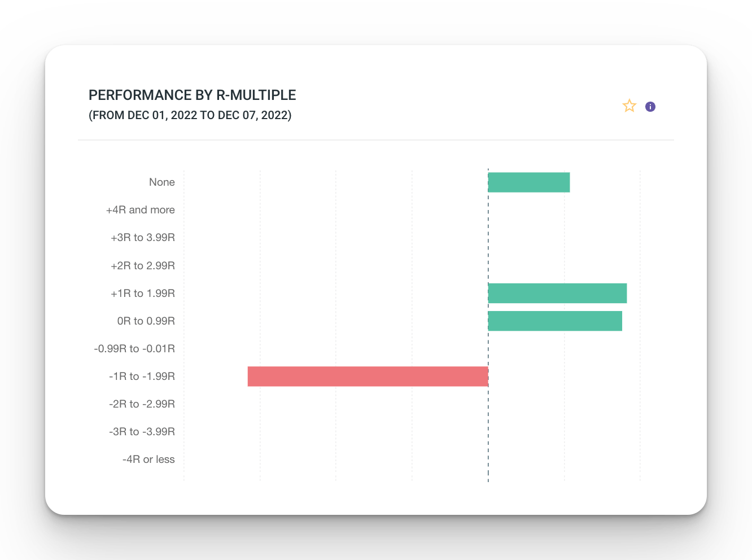Click the dashed zero baseline of the chart
Screen dimensions: 752x560
point(488,429)
